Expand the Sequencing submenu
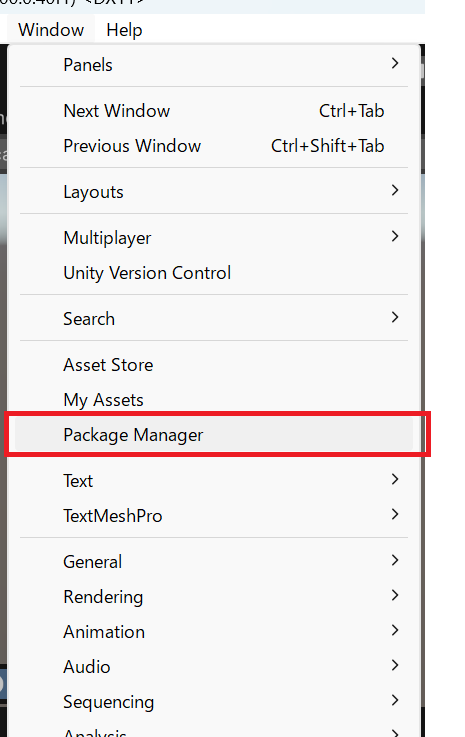 214,702
